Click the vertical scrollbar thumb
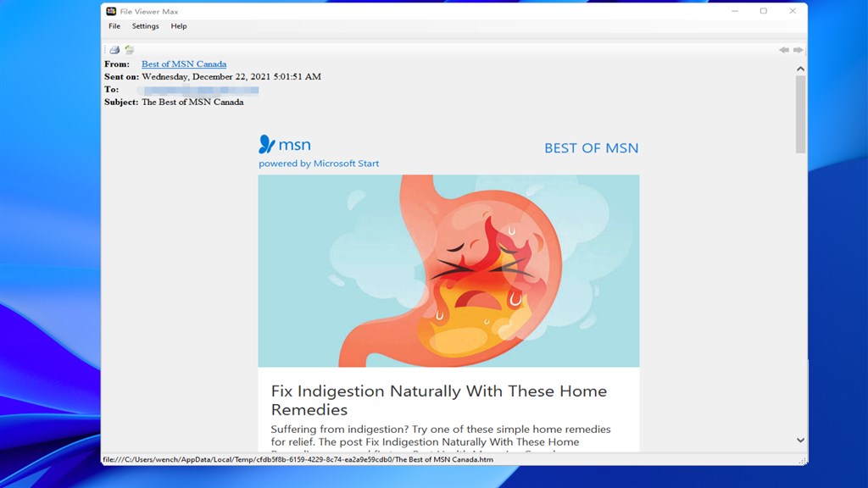This screenshot has height=488, width=868. pos(800,114)
